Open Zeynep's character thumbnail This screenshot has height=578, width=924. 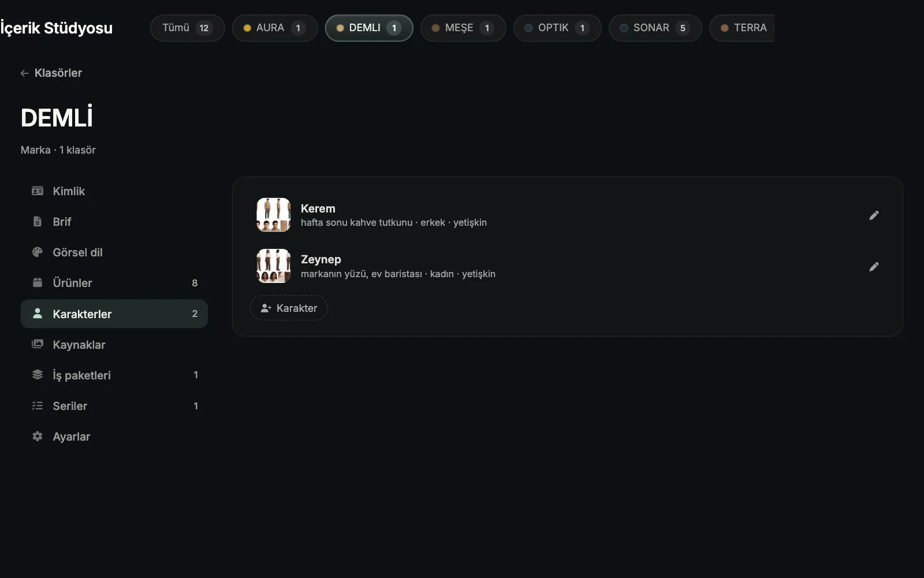pyautogui.click(x=273, y=266)
